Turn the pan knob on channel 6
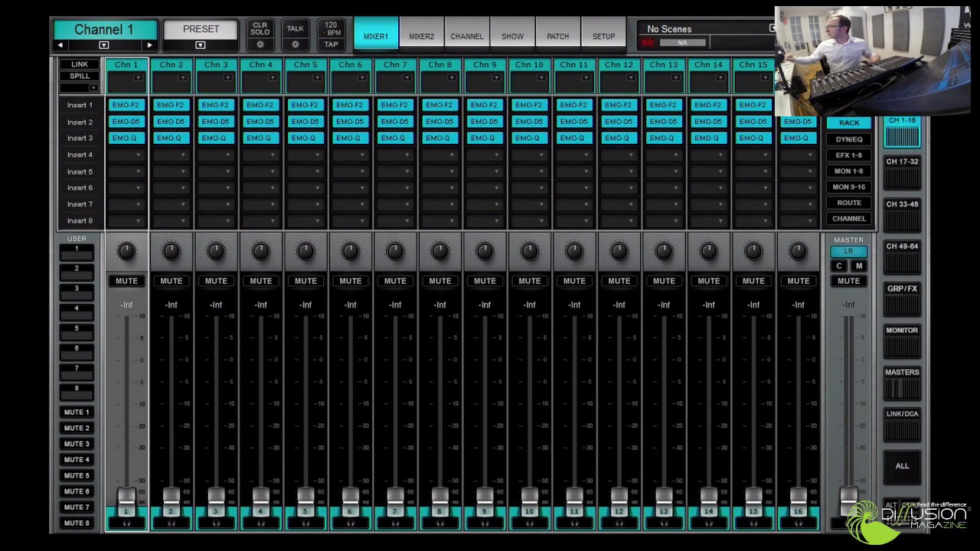This screenshot has width=980, height=551. coord(351,251)
